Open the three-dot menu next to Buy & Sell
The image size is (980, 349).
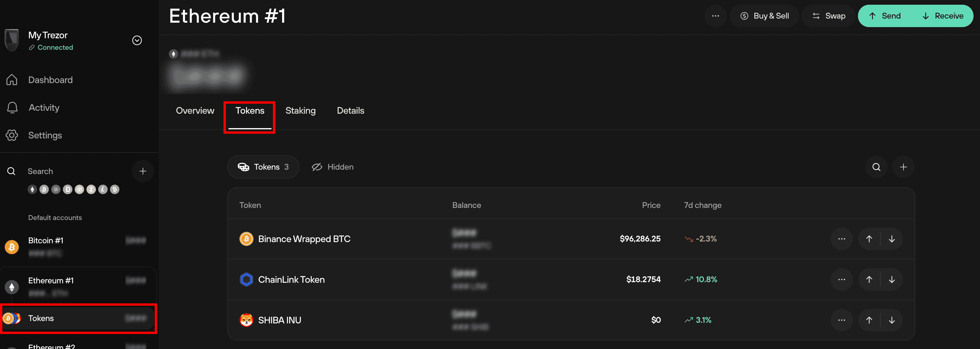pos(715,16)
